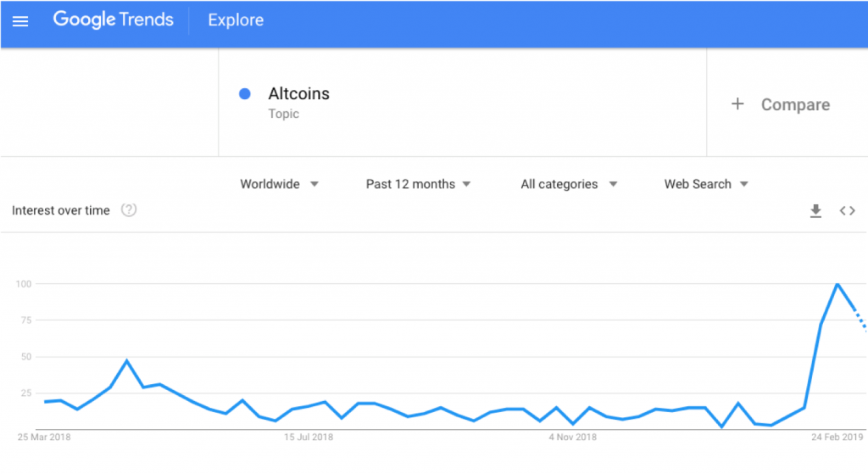Image resolution: width=868 pixels, height=474 pixels.
Task: Go to the Explore section
Action: [x=236, y=20]
